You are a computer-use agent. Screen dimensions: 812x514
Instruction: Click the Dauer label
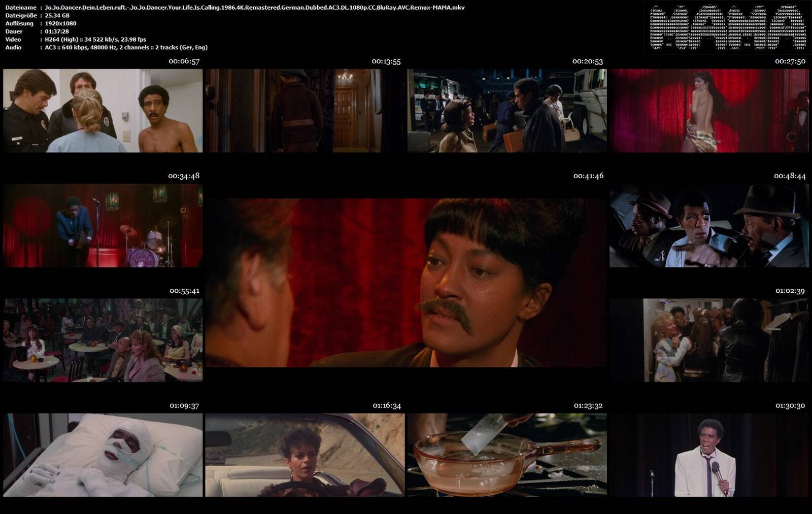pos(14,31)
